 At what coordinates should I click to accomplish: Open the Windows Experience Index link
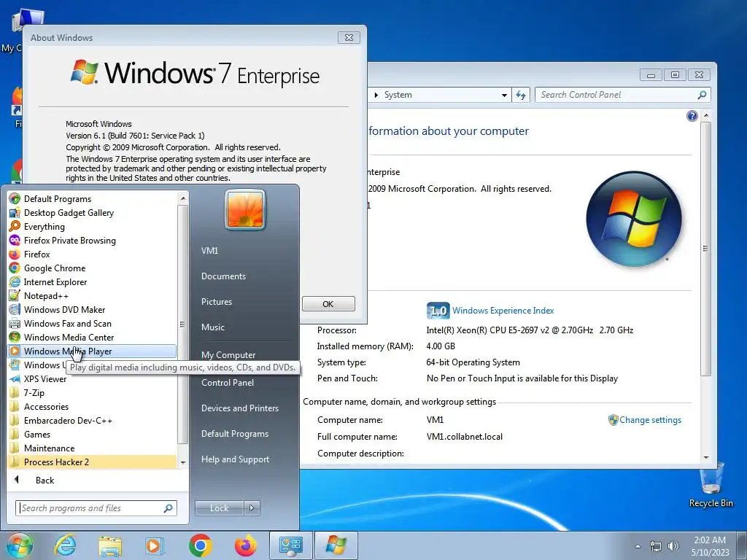503,311
